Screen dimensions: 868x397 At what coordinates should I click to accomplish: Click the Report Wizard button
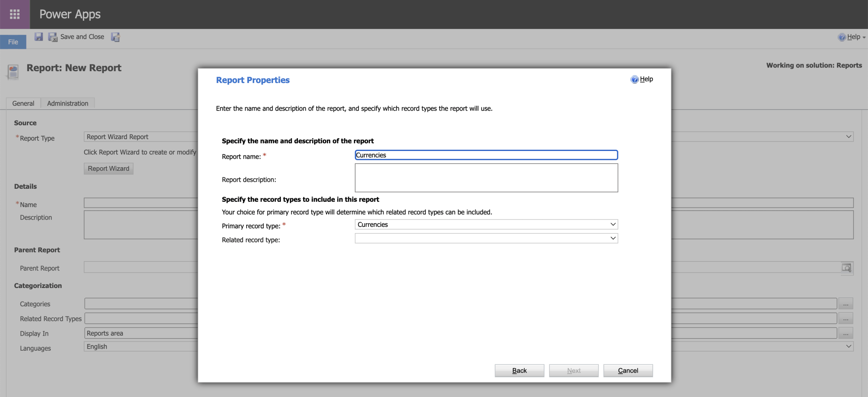pyautogui.click(x=108, y=168)
